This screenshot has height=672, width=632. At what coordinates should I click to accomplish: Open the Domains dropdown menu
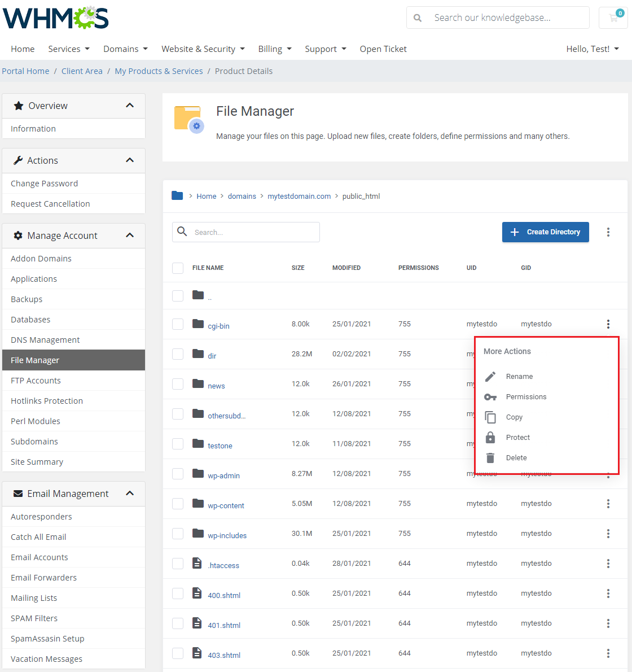pyautogui.click(x=125, y=49)
